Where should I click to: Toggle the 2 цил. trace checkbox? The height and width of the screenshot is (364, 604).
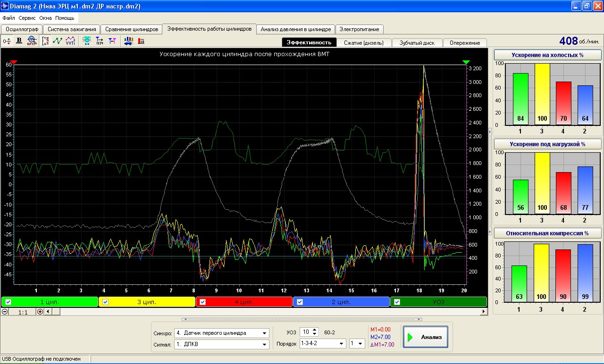[x=300, y=302]
